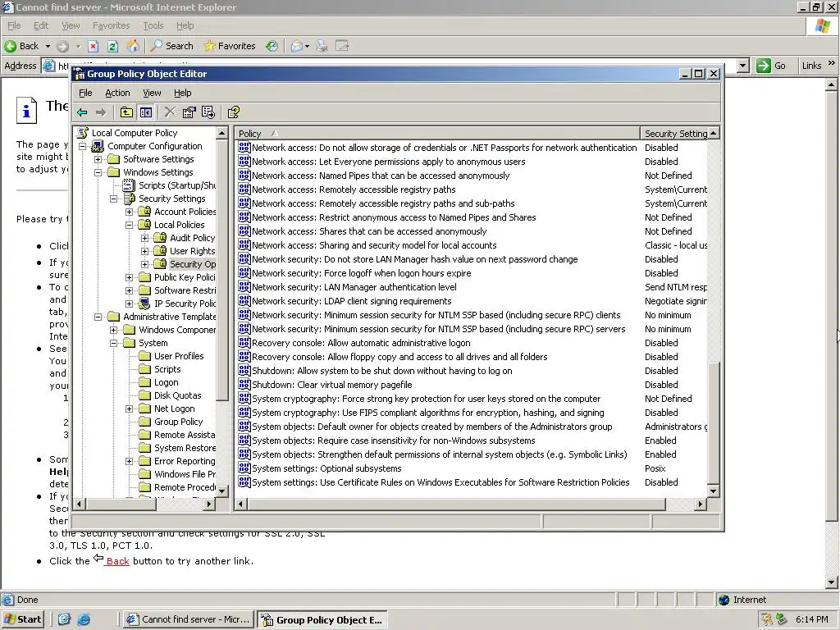Click the Go button next to address bar
Viewport: 840px width, 630px height.
[x=771, y=66]
